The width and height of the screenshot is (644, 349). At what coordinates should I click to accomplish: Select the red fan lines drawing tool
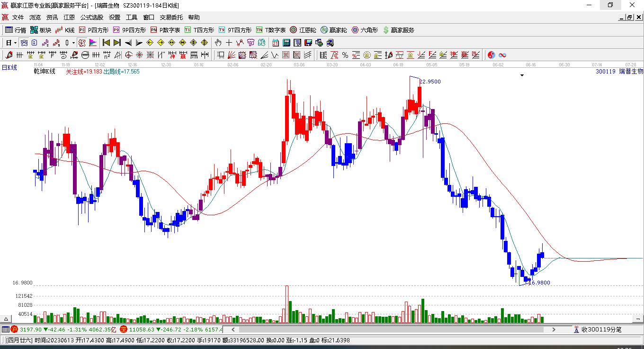coord(232,55)
